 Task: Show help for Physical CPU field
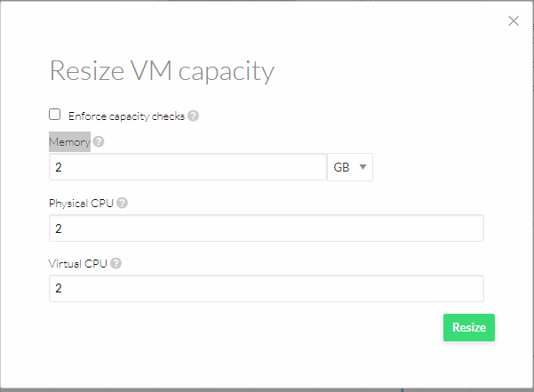122,203
